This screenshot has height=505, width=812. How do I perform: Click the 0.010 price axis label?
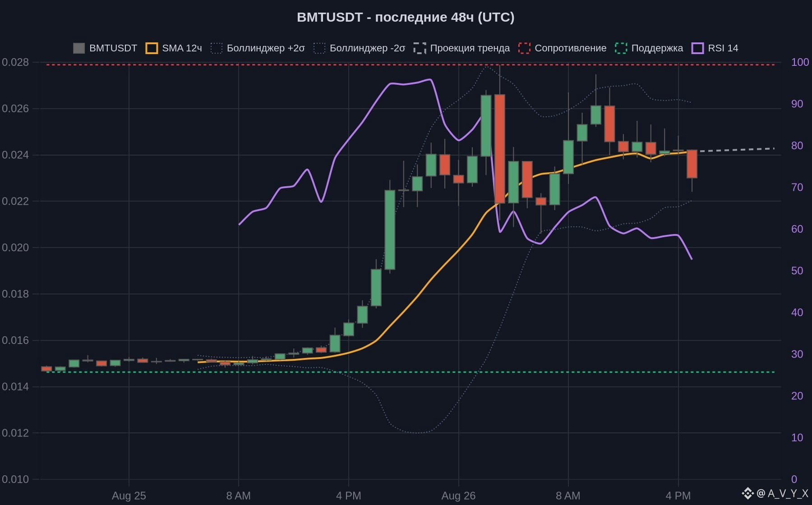coord(15,479)
